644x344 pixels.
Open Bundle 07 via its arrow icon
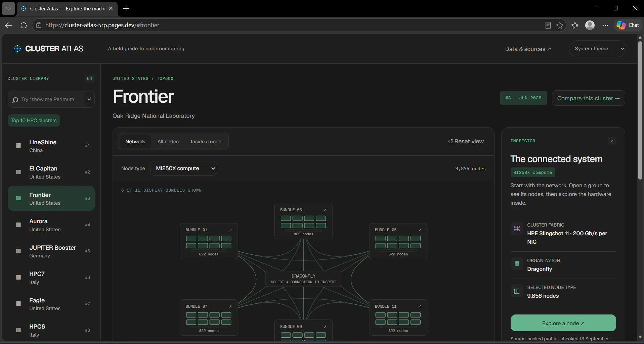coord(230,306)
